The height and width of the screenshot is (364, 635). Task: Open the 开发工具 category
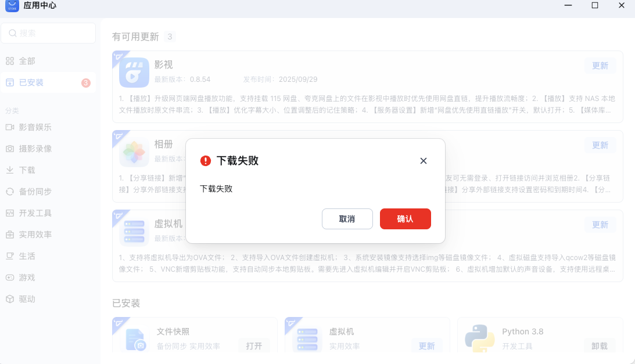(48, 213)
